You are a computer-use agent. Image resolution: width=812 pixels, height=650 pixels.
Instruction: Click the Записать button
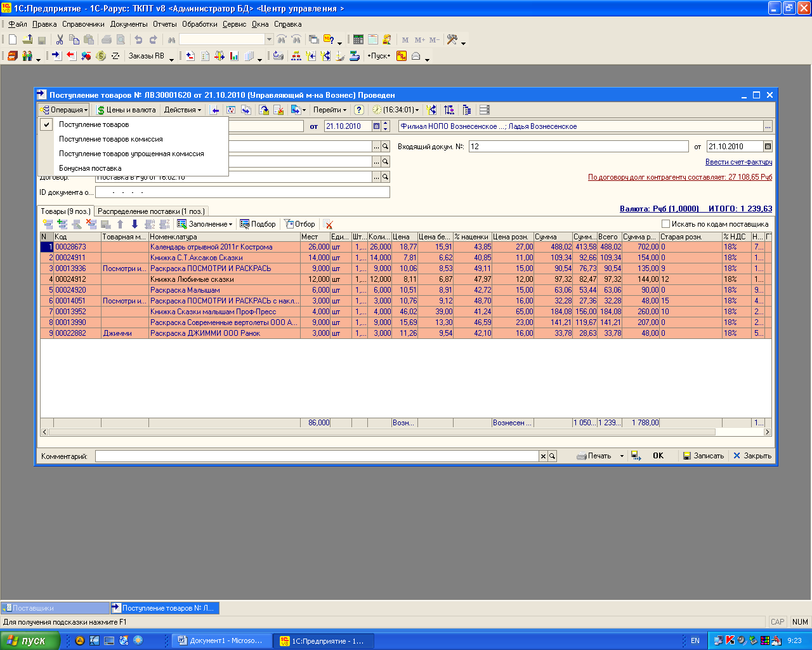tap(704, 456)
